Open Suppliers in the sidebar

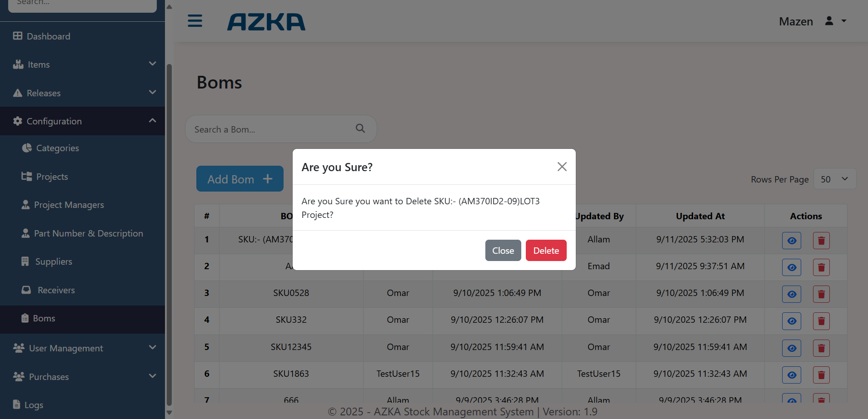click(x=54, y=261)
